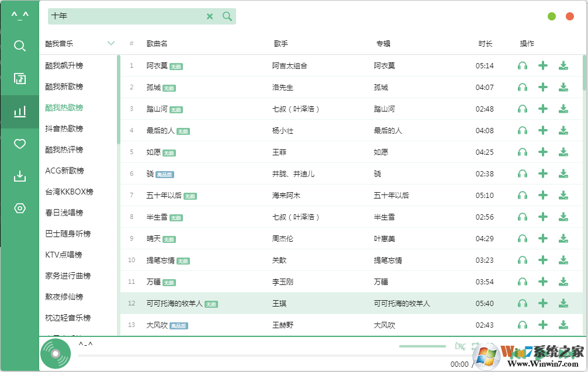The height and width of the screenshot is (372, 588).
Task: Show lyrics using the LRC icon
Action: point(459,346)
